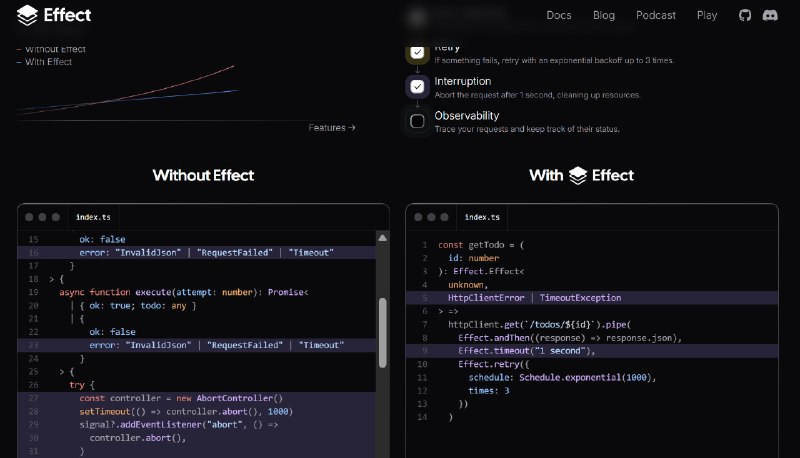Click the highlighted Effect.timeout code line
This screenshot has width=800, height=458.
coord(526,351)
